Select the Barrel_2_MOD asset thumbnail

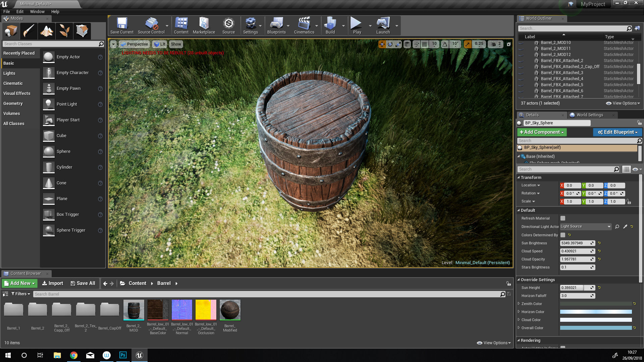pos(133,310)
